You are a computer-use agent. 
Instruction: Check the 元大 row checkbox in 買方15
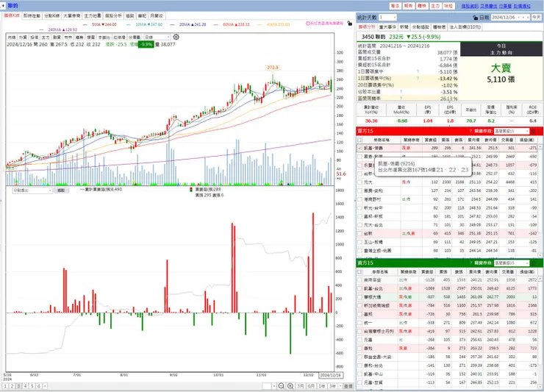359,182
